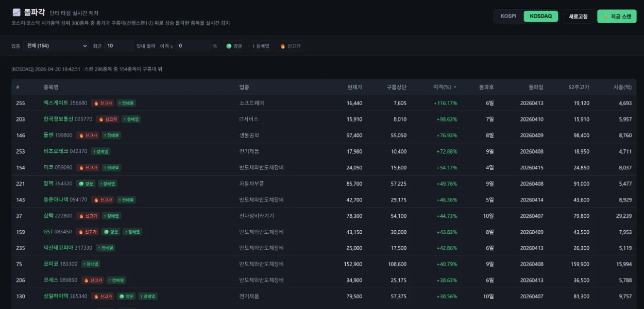This screenshot has width=644, height=309.
Task: Start scan with 지금 스캔 button
Action: click(617, 16)
